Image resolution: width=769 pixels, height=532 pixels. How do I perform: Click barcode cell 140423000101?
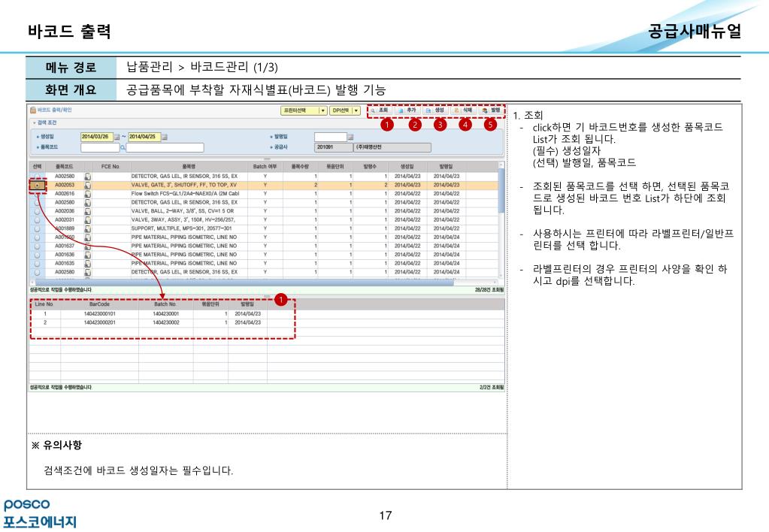[x=99, y=314]
